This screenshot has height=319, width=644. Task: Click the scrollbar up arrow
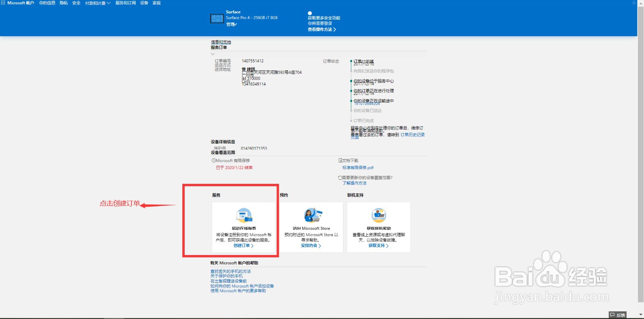[x=641, y=3]
